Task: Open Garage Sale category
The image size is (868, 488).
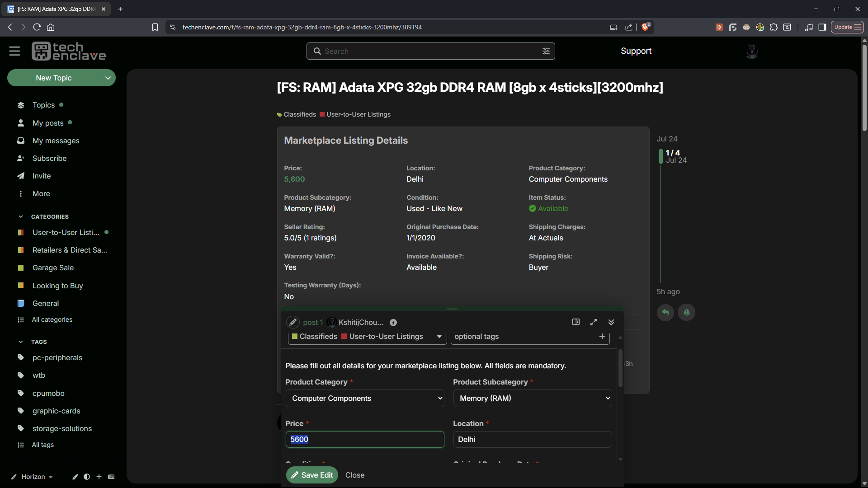Action: point(53,267)
